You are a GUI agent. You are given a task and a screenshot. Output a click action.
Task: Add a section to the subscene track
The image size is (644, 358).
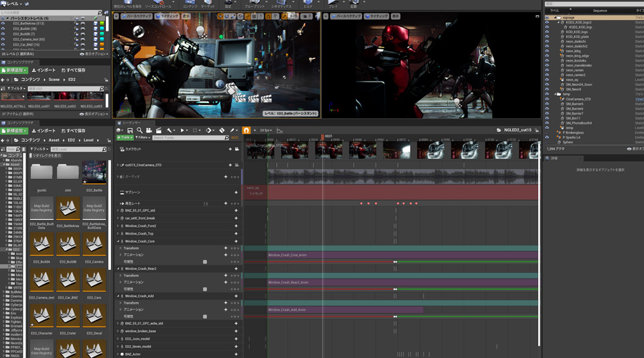tap(235, 193)
